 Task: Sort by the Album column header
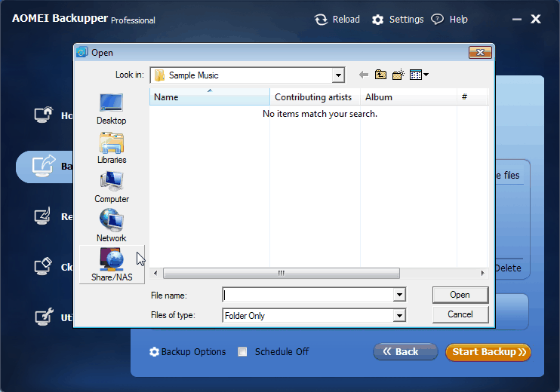(x=409, y=97)
